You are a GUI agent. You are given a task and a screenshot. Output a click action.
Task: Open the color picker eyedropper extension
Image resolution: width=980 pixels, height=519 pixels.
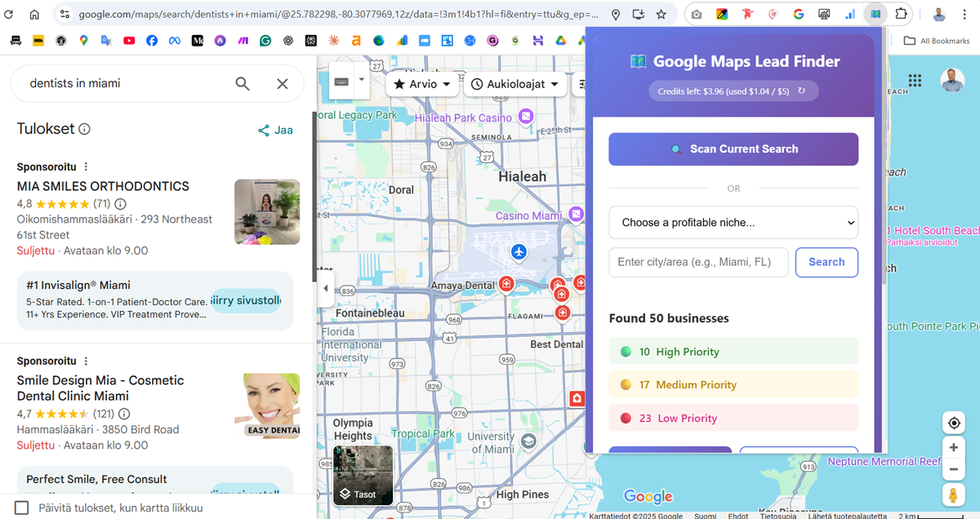click(722, 14)
